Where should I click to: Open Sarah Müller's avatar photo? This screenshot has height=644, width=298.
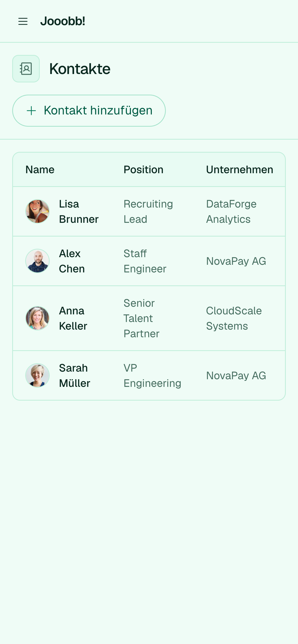37,375
